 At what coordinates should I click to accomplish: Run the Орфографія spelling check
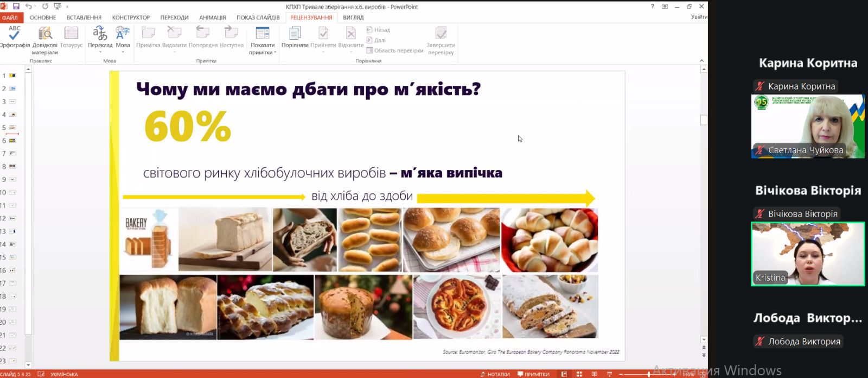tap(15, 37)
